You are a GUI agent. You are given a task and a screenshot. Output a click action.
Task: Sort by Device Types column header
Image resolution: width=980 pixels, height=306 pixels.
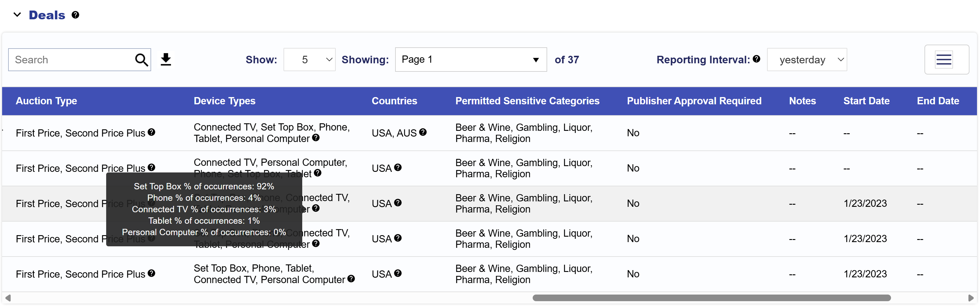224,101
